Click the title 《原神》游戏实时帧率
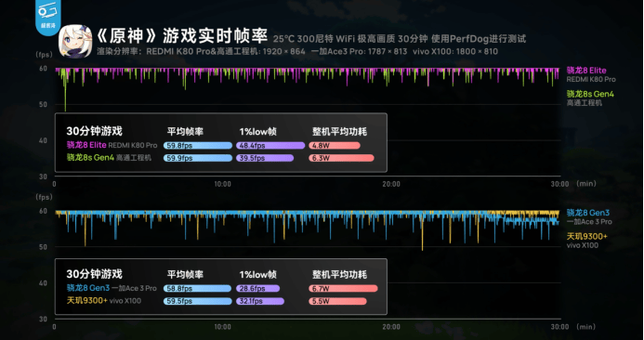 pos(182,36)
